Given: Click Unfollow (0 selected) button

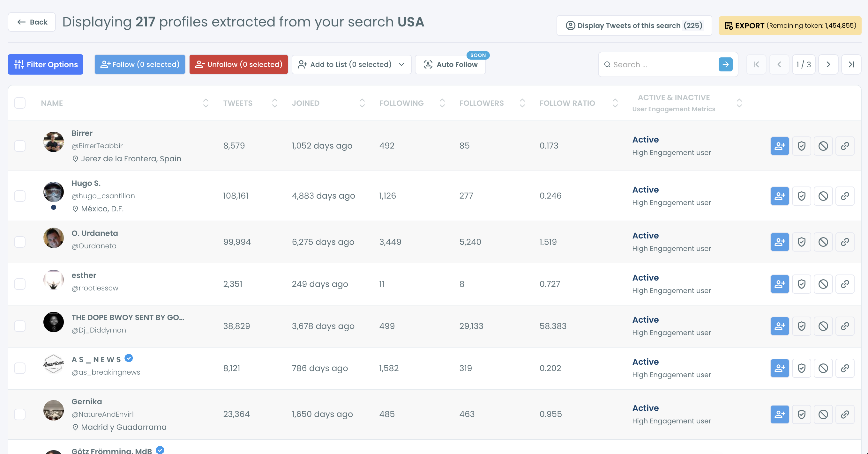Looking at the screenshot, I should click(x=239, y=64).
